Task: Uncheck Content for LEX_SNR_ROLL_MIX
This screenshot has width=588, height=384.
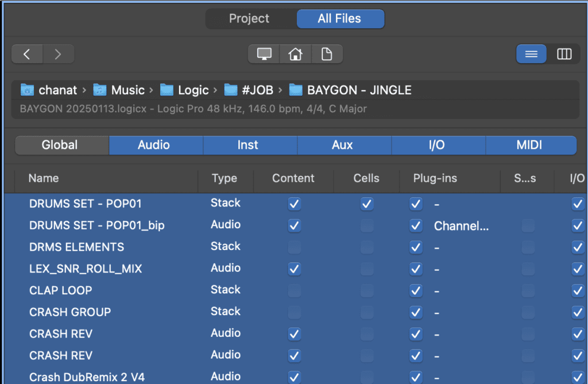Action: pos(295,269)
